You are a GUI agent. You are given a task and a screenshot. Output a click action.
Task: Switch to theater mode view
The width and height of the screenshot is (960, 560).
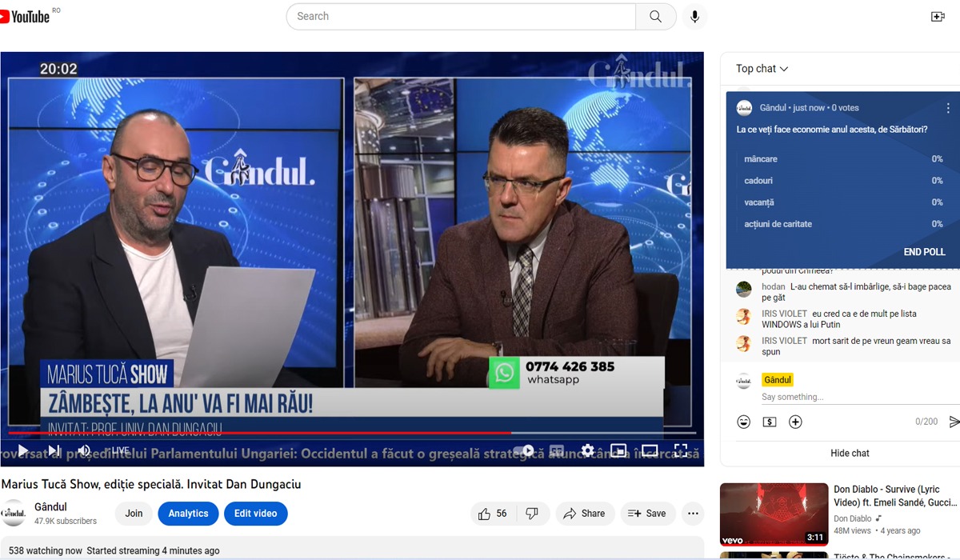[x=650, y=450]
